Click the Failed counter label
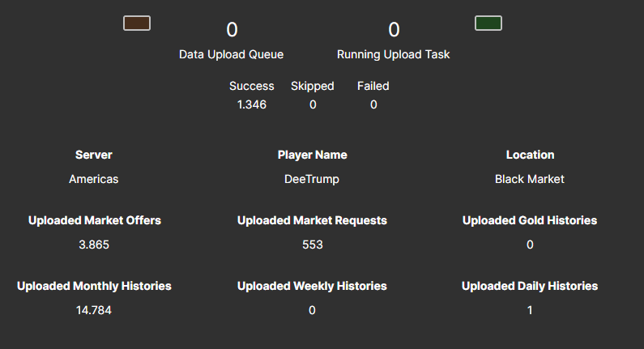The width and height of the screenshot is (644, 349). pyautogui.click(x=373, y=86)
